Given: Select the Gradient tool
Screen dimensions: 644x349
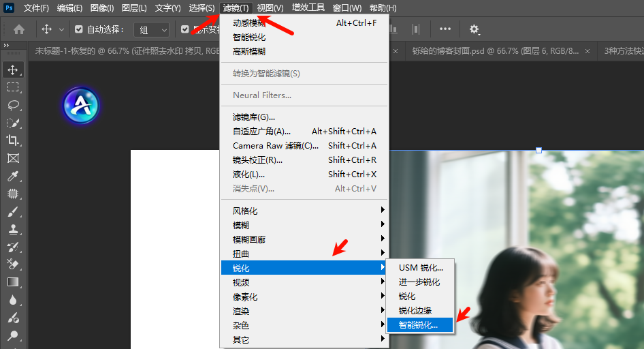Looking at the screenshot, I should (x=13, y=282).
